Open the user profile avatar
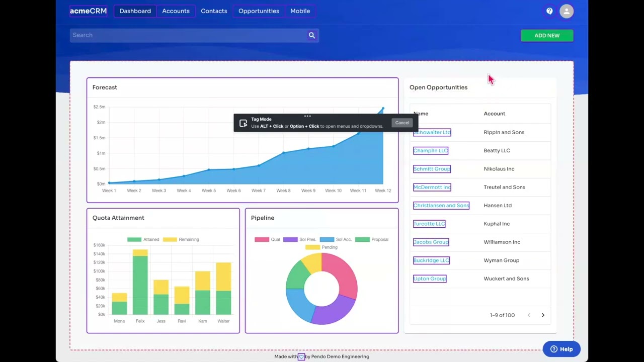644x362 pixels. click(x=567, y=11)
